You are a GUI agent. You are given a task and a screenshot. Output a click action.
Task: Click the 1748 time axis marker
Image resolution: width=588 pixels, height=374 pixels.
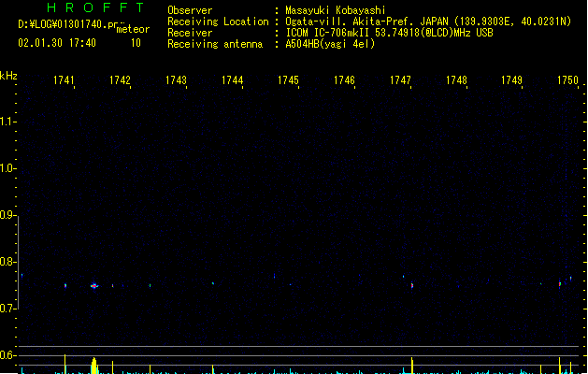[456, 80]
